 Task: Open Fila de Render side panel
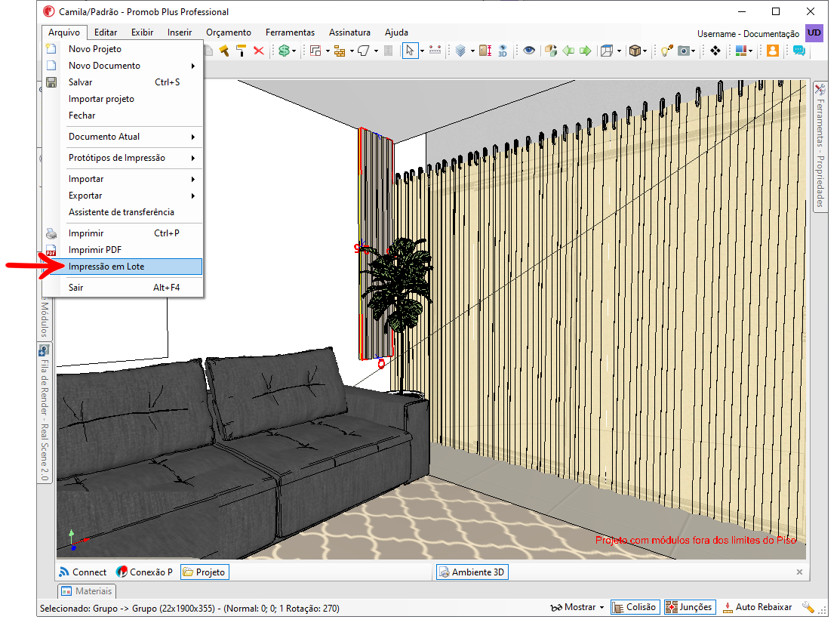pyautogui.click(x=45, y=413)
